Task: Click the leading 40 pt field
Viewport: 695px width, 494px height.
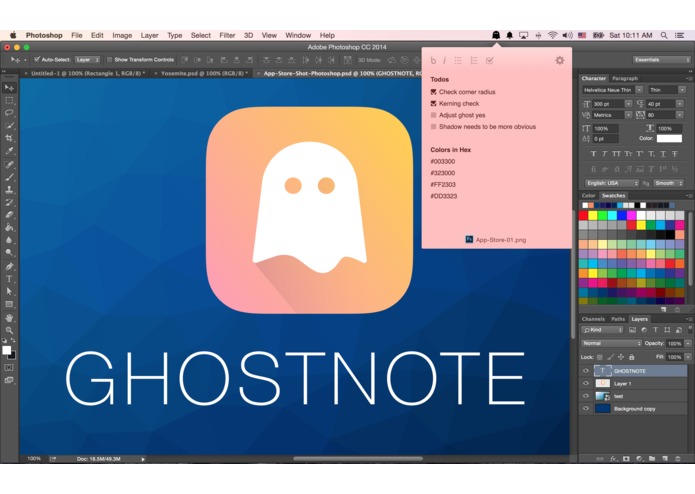Action: [x=660, y=104]
